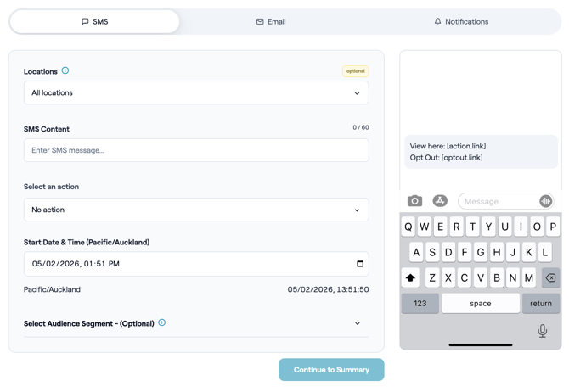This screenshot has width=569, height=392.
Task: Switch to the Email tab
Action: point(271,22)
